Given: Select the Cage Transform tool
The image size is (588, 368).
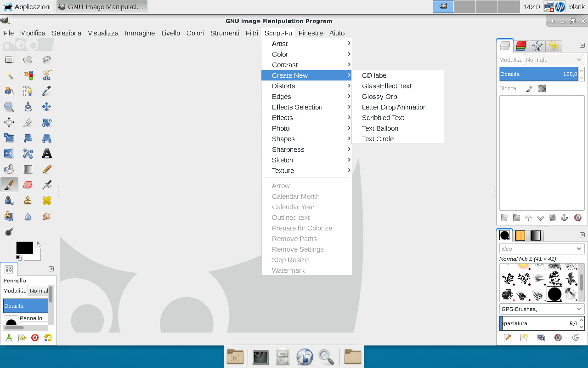Looking at the screenshot, I should 28,154.
